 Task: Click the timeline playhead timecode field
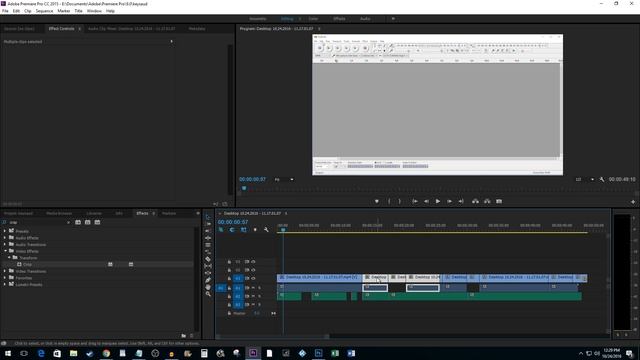click(233, 222)
